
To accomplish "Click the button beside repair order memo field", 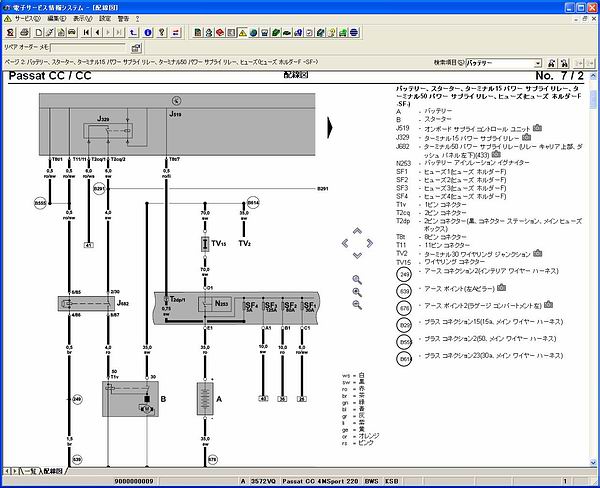I will tap(136, 48).
